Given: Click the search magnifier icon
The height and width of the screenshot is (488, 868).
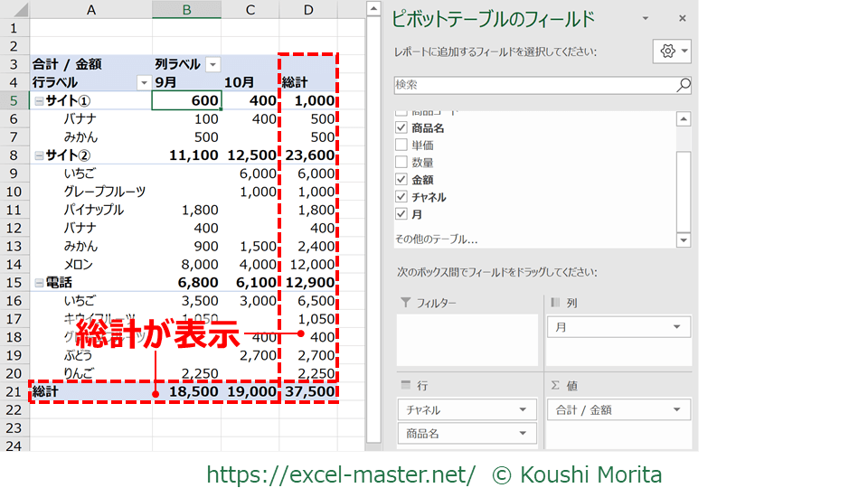Looking at the screenshot, I should click(x=683, y=85).
